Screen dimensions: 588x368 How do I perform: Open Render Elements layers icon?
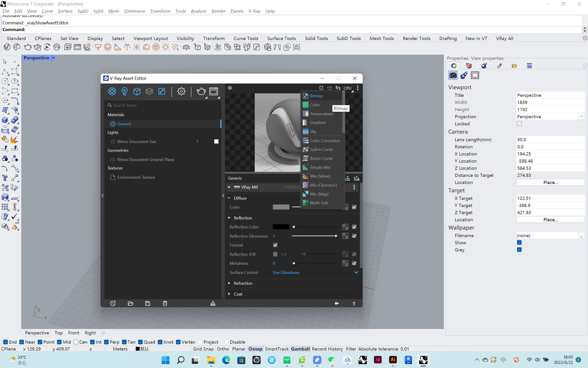click(x=149, y=92)
